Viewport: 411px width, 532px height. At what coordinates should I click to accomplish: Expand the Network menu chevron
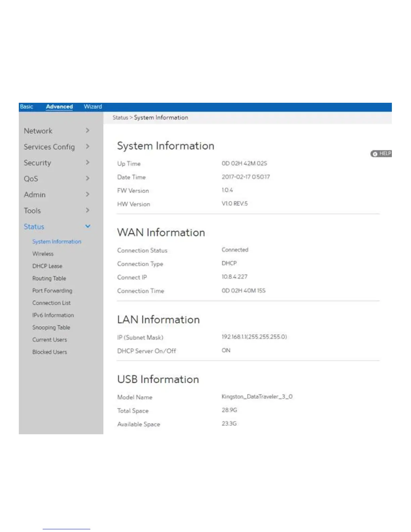[88, 130]
